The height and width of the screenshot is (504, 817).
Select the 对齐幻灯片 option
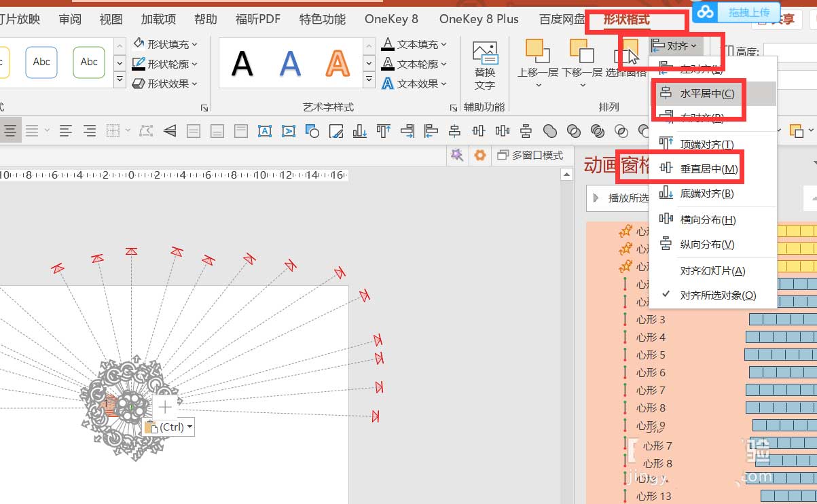(712, 271)
